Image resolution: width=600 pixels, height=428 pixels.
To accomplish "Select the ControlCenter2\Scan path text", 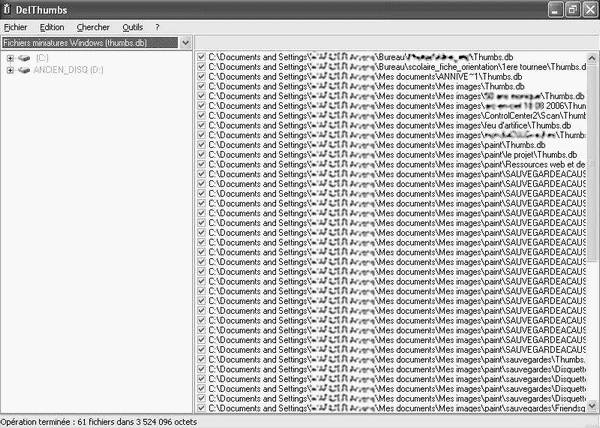I will pos(397,116).
